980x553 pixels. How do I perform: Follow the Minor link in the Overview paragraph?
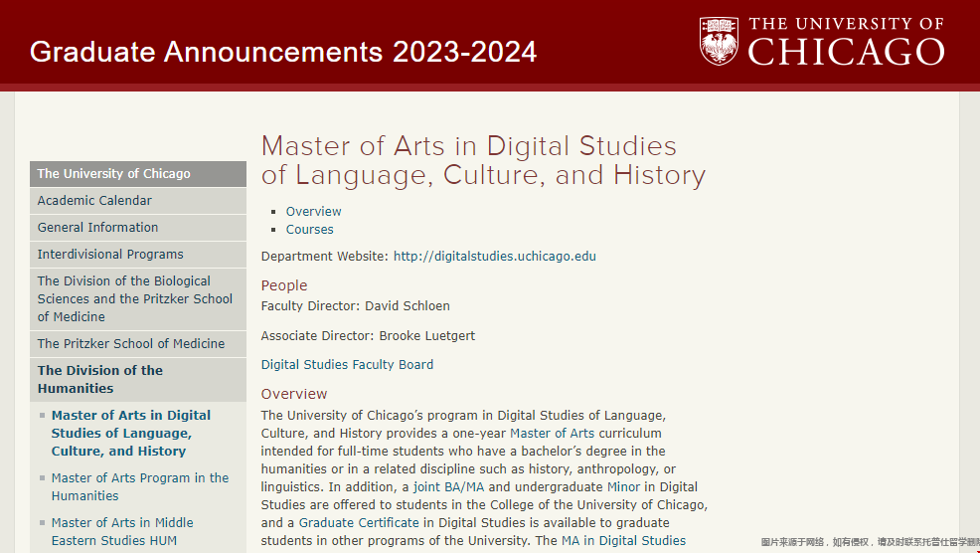pyautogui.click(x=623, y=487)
